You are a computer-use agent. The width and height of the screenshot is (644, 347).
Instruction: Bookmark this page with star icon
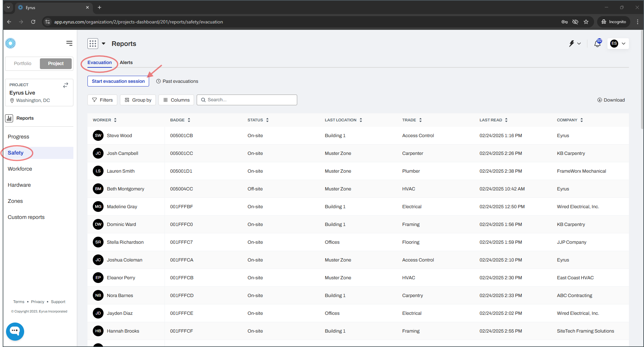[586, 22]
